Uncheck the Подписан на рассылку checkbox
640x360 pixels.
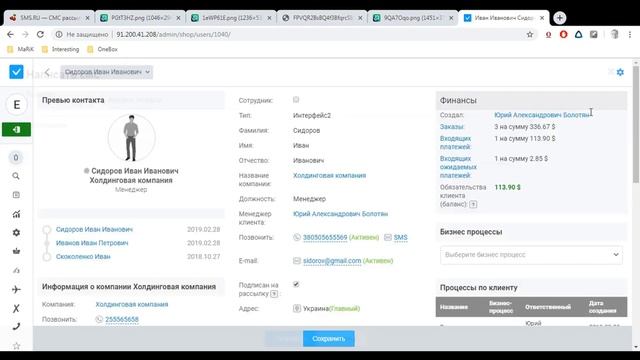coord(296,284)
